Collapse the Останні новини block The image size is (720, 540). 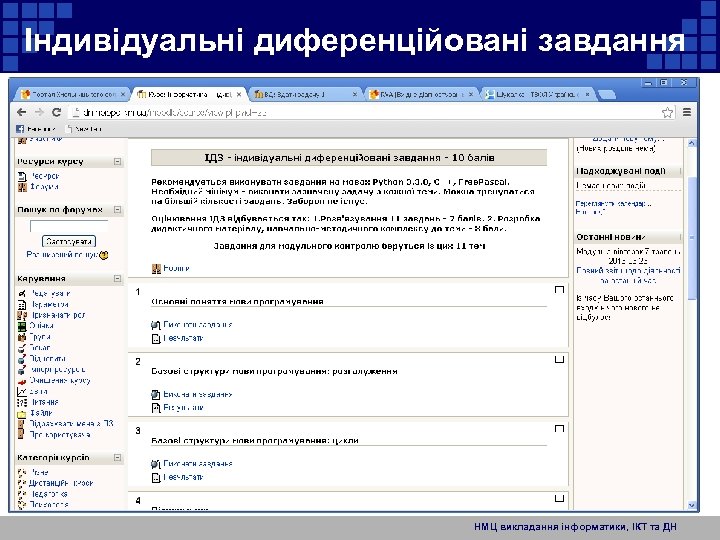pos(680,237)
